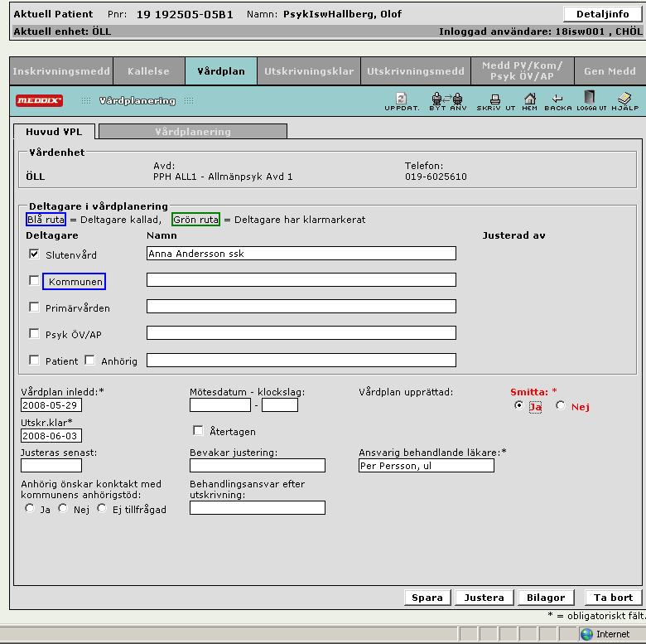Open help via the Hjälp icon

[x=624, y=101]
